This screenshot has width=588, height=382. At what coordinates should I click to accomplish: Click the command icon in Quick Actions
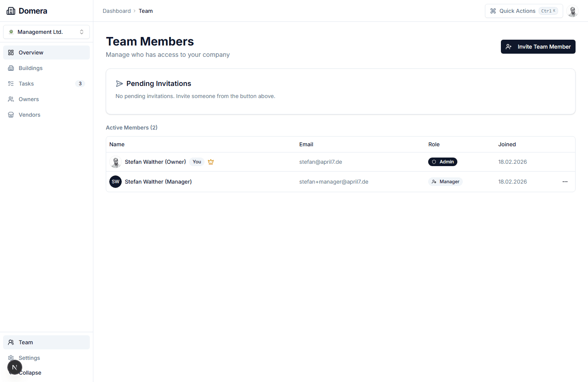click(493, 11)
